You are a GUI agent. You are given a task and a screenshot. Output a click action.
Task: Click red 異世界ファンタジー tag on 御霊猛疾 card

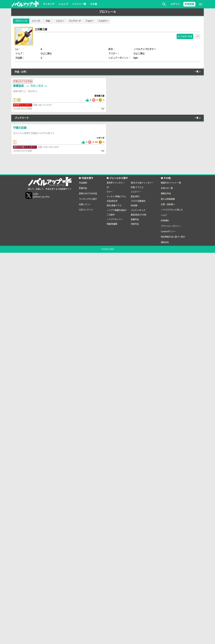click(x=23, y=105)
